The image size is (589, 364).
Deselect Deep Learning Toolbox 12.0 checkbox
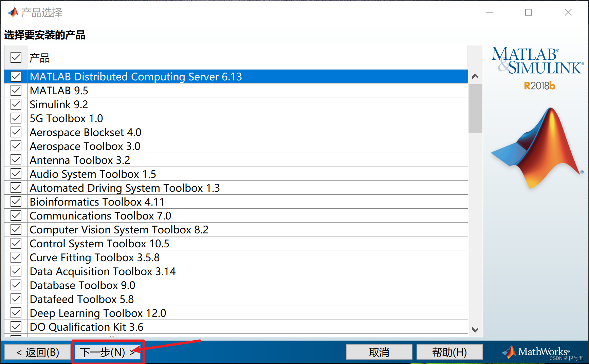coord(16,313)
